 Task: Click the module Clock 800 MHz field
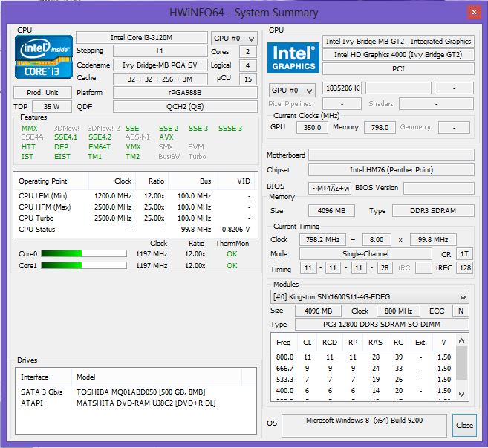pos(398,311)
